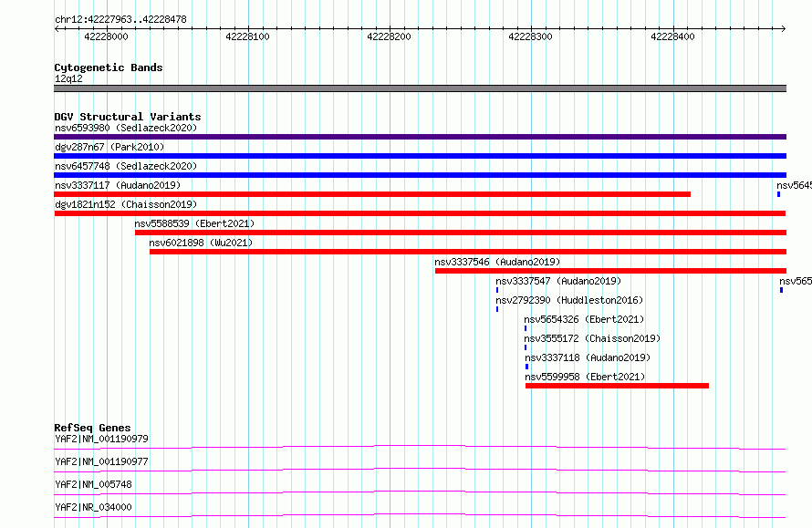Open variant nsv3337118 (Audano2019) label
Screen dimensions: 812x528
pos(588,357)
